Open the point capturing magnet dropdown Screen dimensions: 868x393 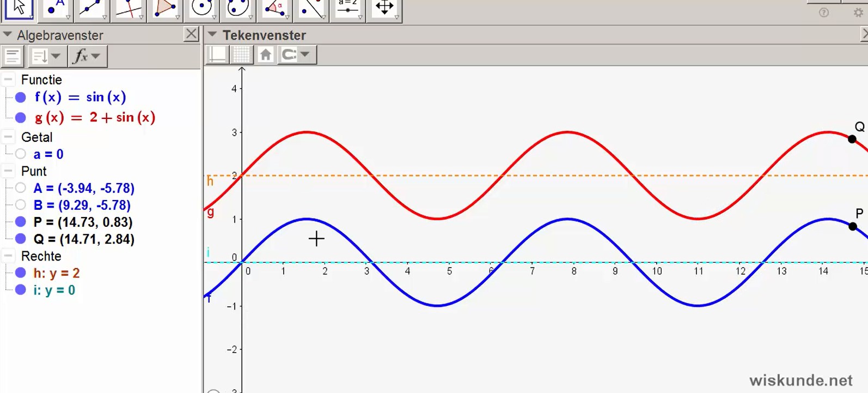tap(297, 55)
